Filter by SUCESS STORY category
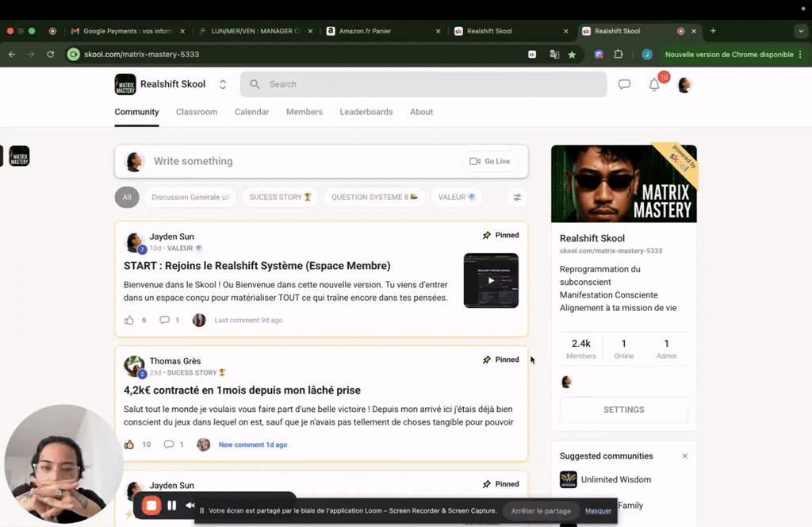 pyautogui.click(x=280, y=197)
